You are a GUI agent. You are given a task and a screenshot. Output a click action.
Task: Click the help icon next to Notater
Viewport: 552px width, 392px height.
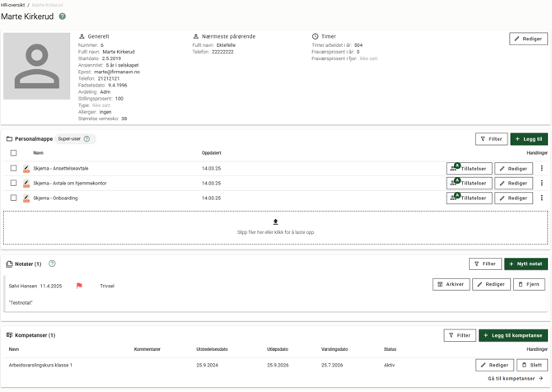52,264
